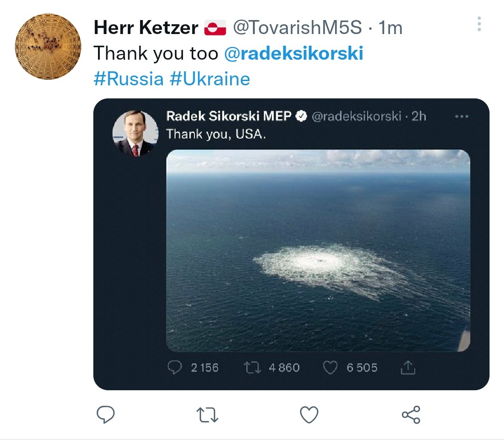Open the vertical three-dot tweet options menu
The width and height of the screenshot is (504, 442).
480,25
